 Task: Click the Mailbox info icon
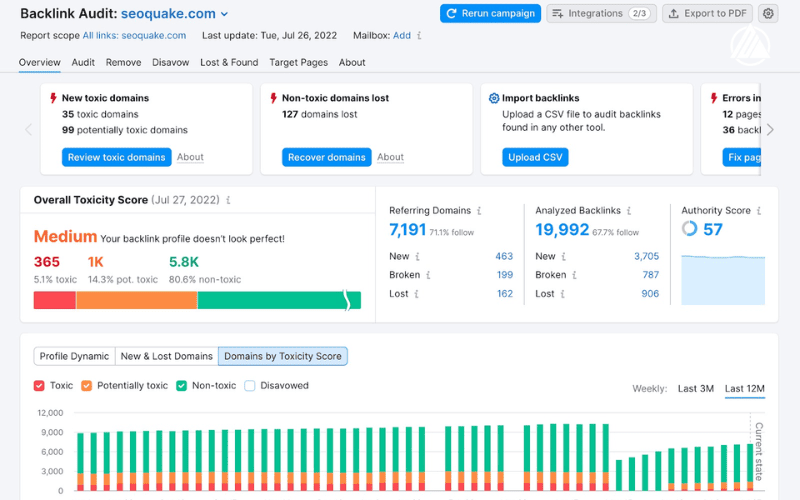(419, 36)
